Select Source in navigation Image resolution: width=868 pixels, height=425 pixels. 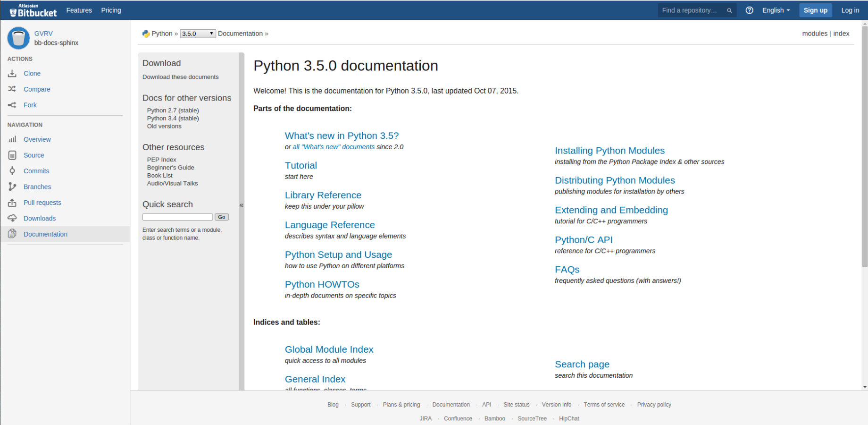34,155
